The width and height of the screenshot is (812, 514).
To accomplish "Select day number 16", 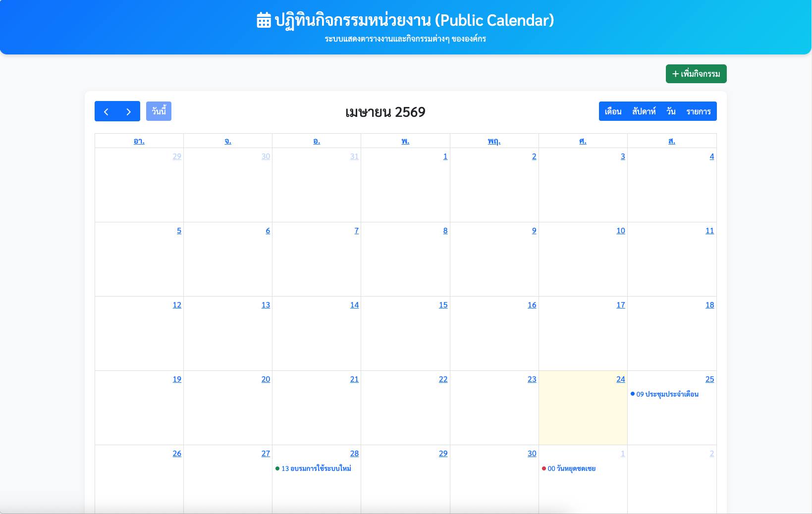I will coord(532,305).
